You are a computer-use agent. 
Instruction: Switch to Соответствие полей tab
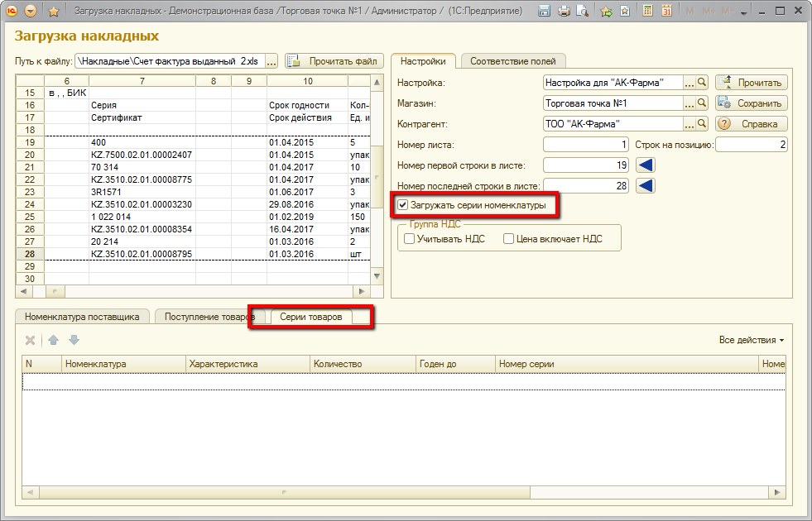pyautogui.click(x=513, y=61)
